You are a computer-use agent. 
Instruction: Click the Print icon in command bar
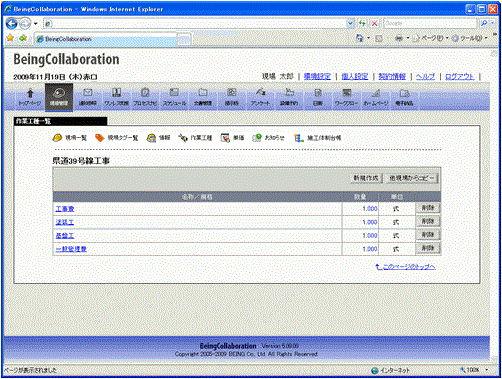pos(399,38)
